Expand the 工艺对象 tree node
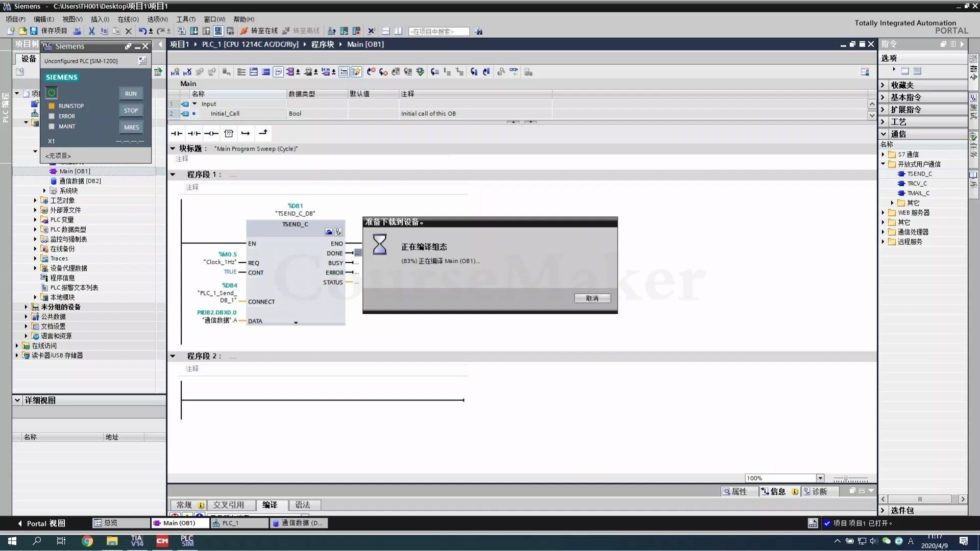Image resolution: width=980 pixels, height=551 pixels. (x=35, y=201)
